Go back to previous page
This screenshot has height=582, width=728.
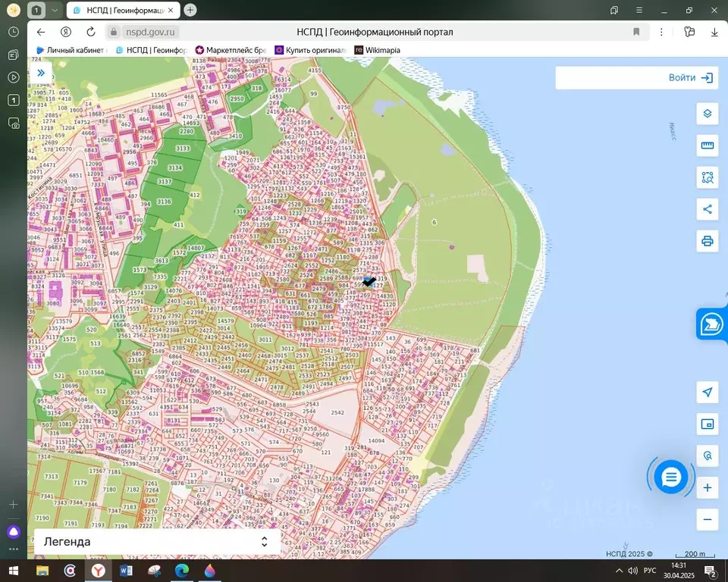(x=41, y=32)
